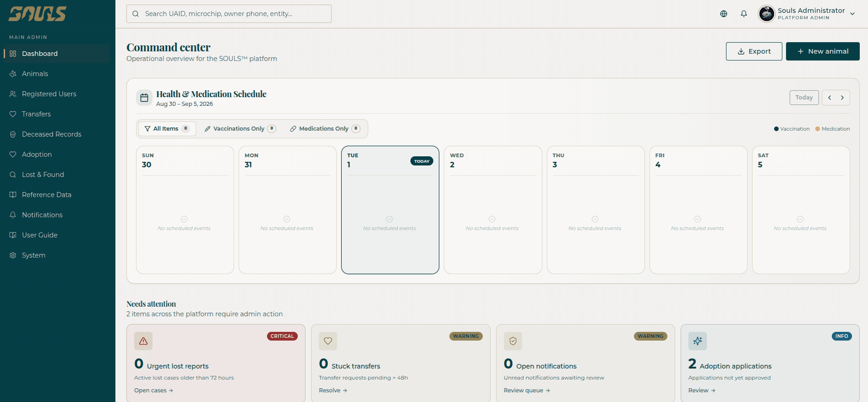The image size is (868, 402).
Task: Open Animals in sidebar menu
Action: pos(56,74)
